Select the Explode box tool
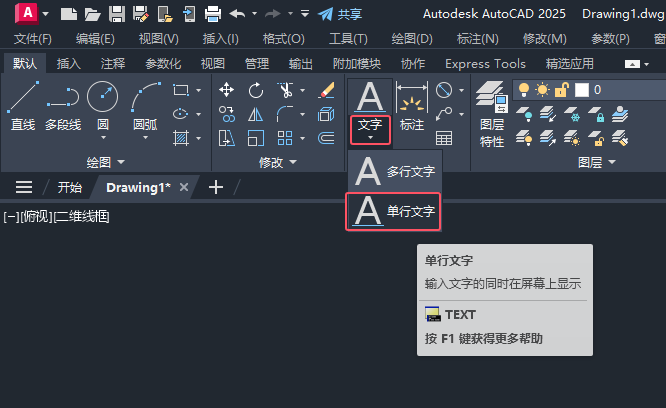The height and width of the screenshot is (408, 666). coord(326,114)
